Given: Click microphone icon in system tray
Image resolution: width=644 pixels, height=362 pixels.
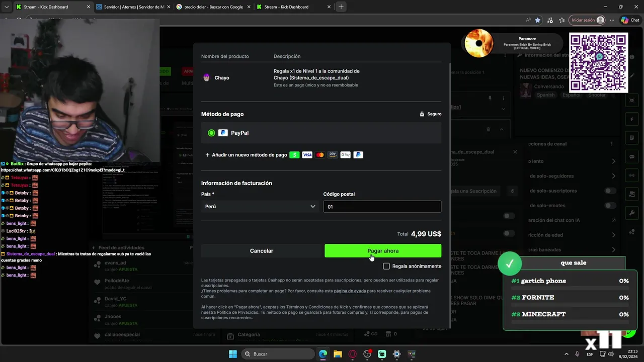Looking at the screenshot, I should point(578,354).
